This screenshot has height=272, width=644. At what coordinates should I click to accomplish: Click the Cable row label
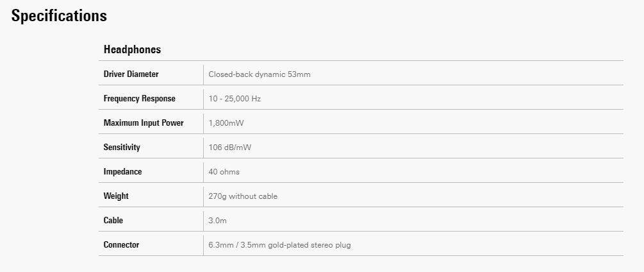[x=113, y=221]
